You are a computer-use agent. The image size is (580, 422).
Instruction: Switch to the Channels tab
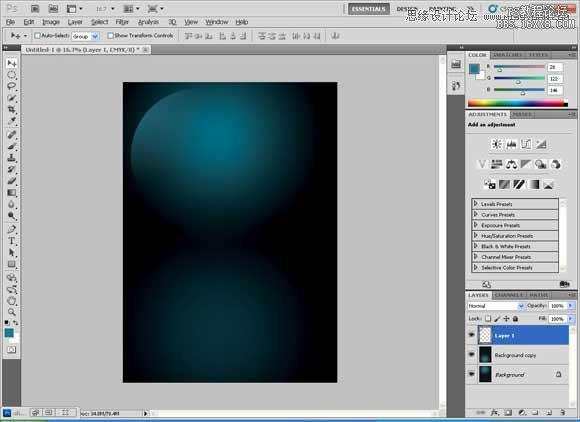[x=509, y=295]
